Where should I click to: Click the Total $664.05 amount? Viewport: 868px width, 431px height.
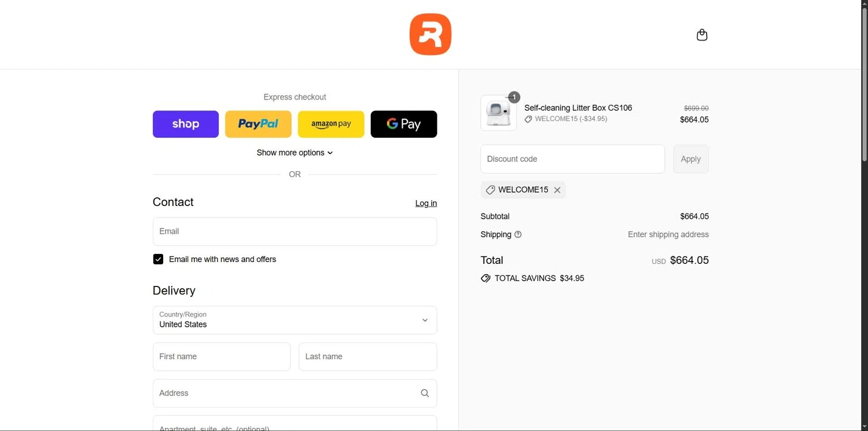pos(689,260)
